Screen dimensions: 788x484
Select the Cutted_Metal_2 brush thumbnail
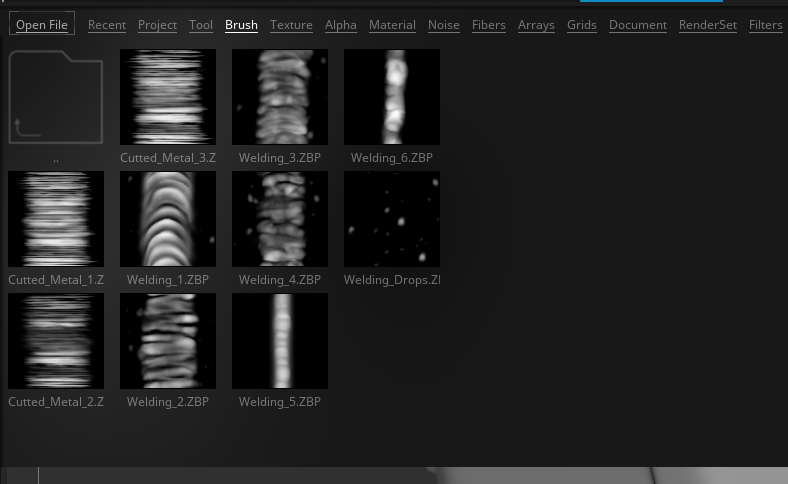click(56, 341)
